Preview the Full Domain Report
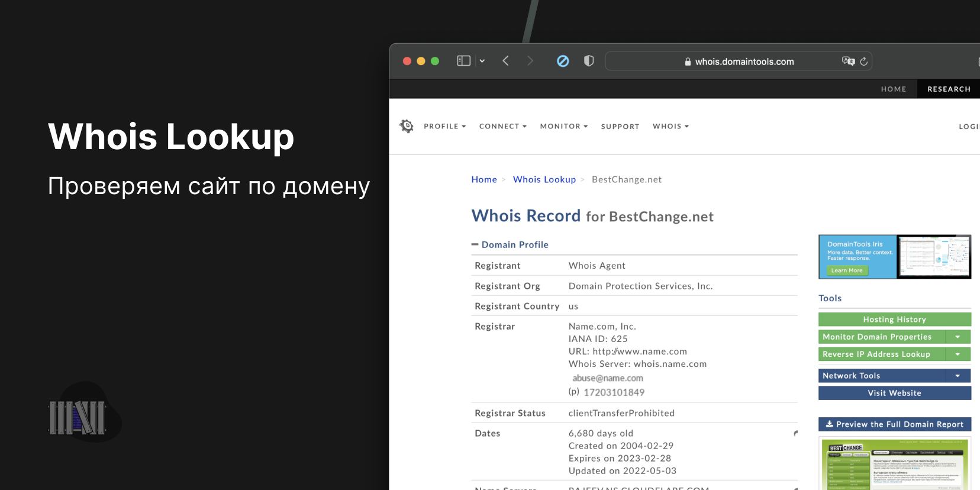Image resolution: width=980 pixels, height=490 pixels. (895, 424)
